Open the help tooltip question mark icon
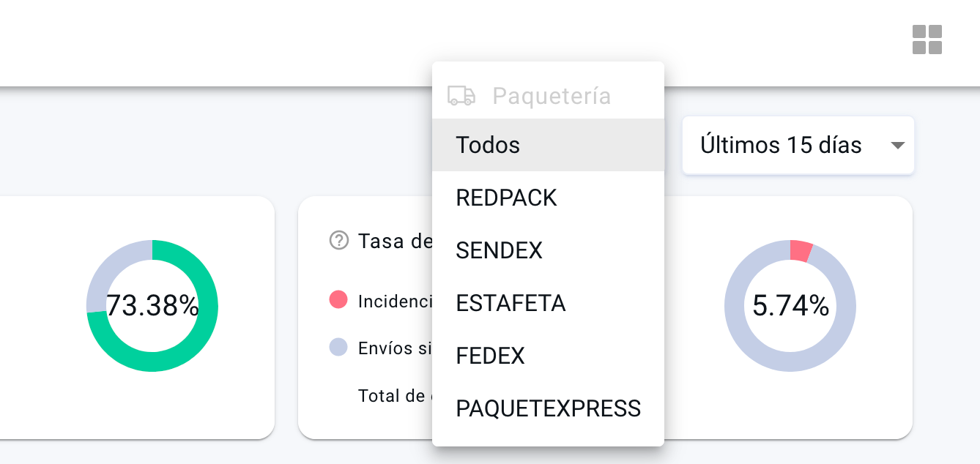This screenshot has width=980, height=464. tap(338, 240)
